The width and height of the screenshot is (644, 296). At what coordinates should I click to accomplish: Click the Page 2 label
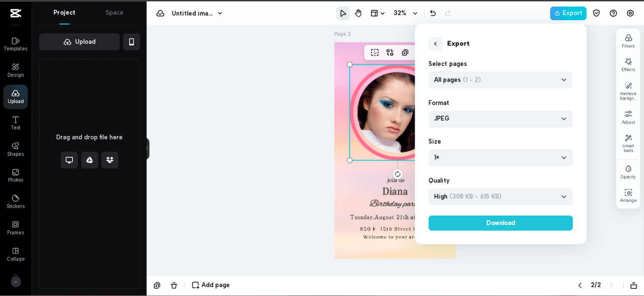point(343,34)
